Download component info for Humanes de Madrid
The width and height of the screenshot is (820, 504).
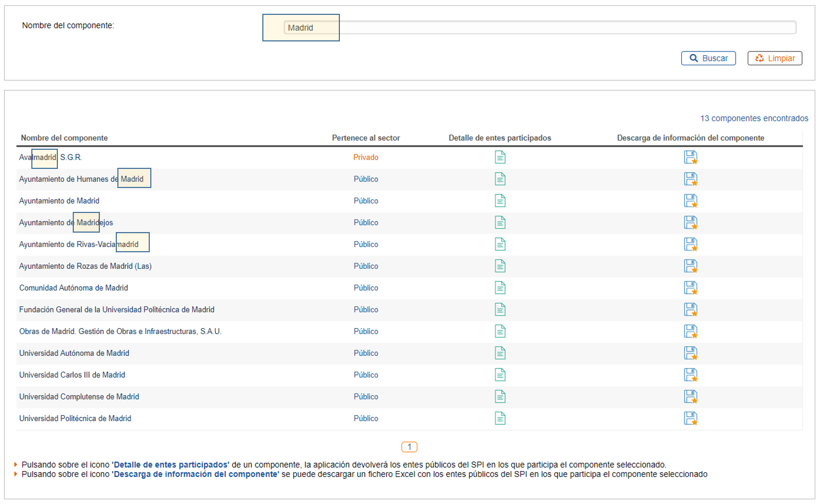coord(690,179)
